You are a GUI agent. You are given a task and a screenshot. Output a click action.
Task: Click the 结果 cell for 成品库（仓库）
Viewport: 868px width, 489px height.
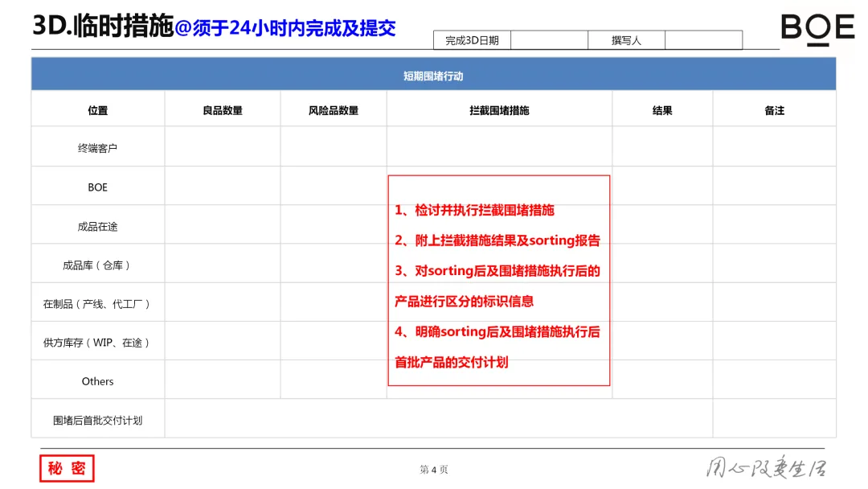pyautogui.click(x=662, y=263)
